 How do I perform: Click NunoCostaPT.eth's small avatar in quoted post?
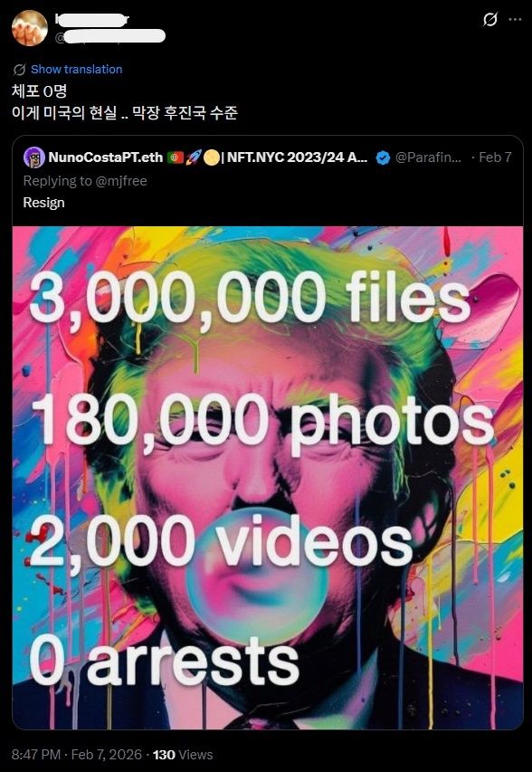[34, 157]
